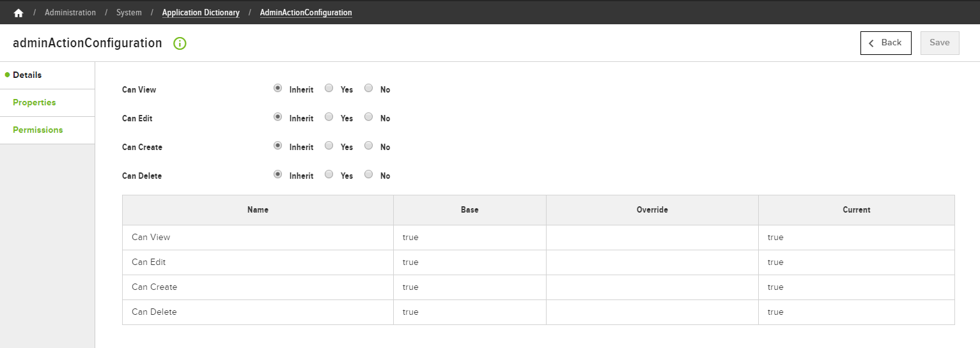Click the Save button

click(x=940, y=43)
